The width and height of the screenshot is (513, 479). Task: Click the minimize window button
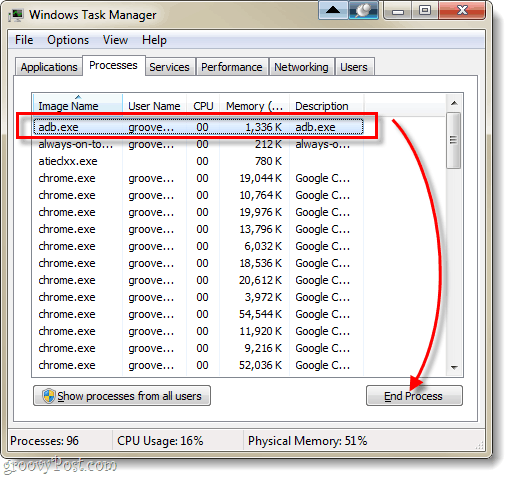pyautogui.click(x=398, y=11)
